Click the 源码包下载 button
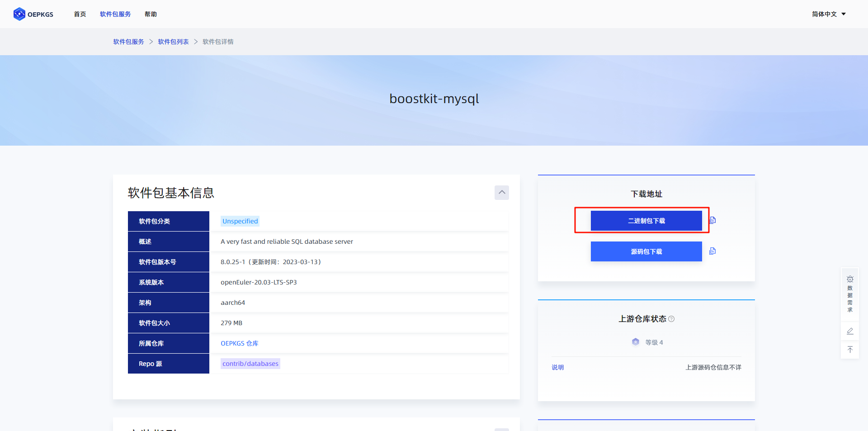The height and width of the screenshot is (431, 868). (x=646, y=251)
